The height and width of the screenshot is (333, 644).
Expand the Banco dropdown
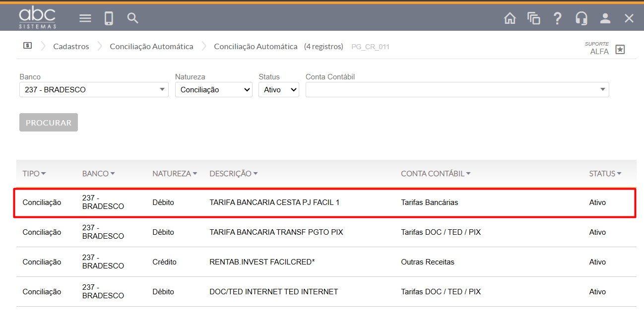click(x=94, y=90)
